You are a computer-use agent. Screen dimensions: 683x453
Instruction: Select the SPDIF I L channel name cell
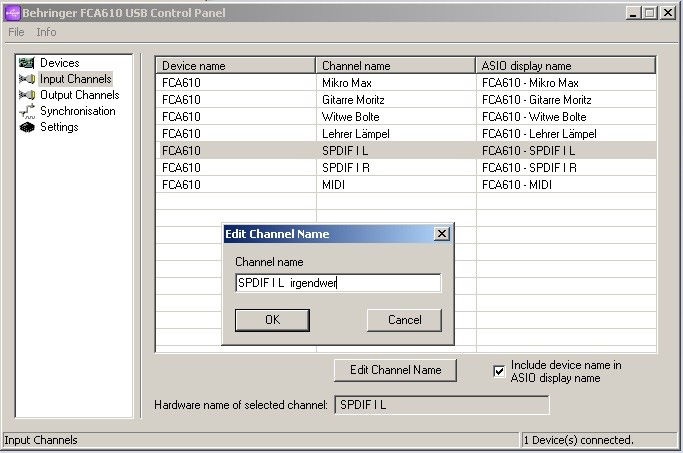396,151
